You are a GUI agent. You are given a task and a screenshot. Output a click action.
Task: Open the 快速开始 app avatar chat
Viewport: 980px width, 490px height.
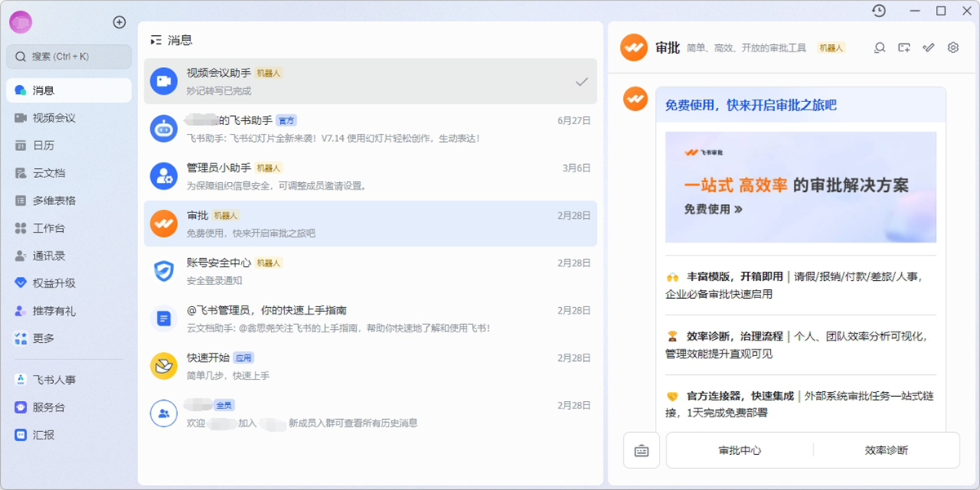(x=164, y=365)
